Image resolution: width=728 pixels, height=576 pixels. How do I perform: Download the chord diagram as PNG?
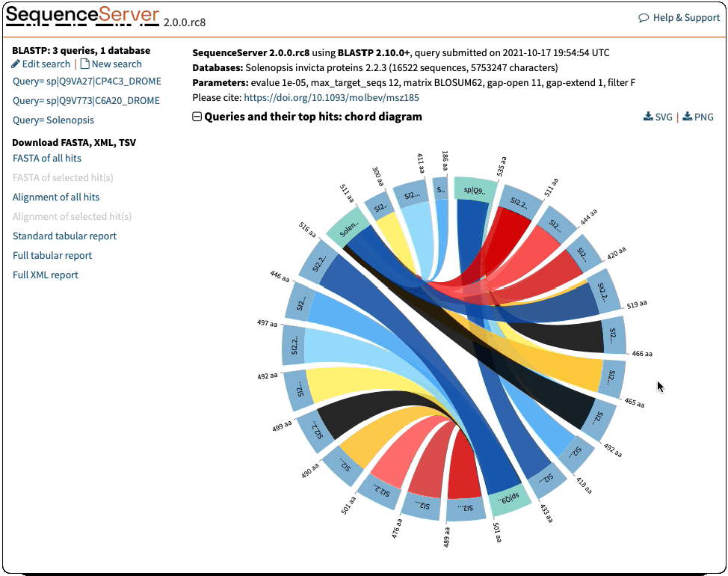(688, 117)
